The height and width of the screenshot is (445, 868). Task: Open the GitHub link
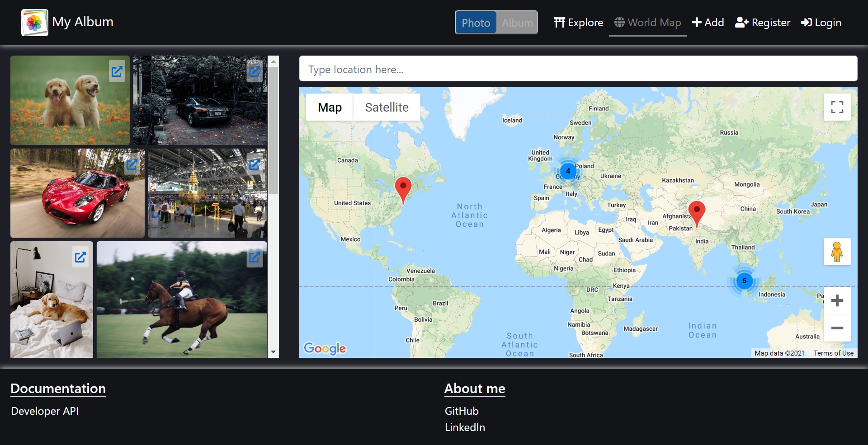click(x=462, y=411)
